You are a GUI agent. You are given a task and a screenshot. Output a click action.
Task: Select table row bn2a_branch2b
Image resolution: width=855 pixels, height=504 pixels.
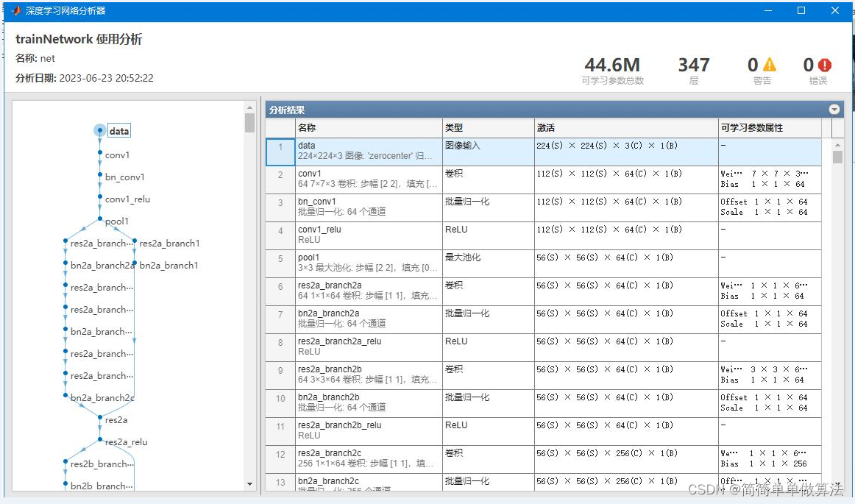544,403
